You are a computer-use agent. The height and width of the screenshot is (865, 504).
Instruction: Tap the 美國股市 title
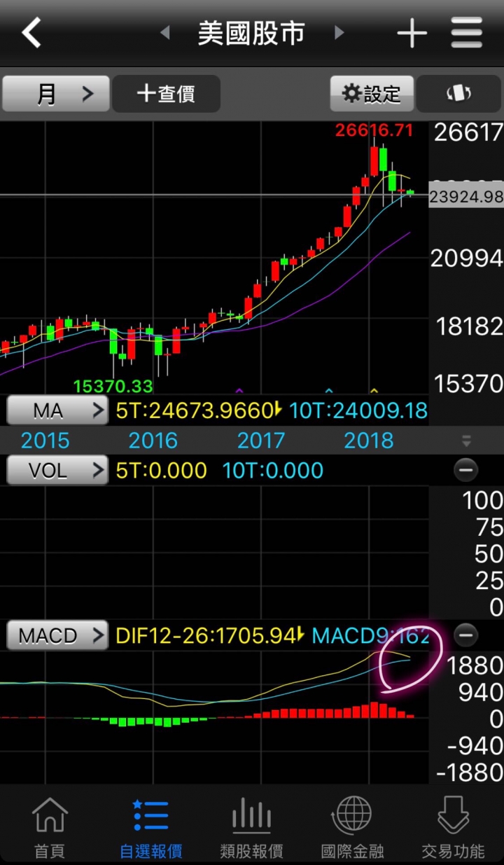click(251, 33)
